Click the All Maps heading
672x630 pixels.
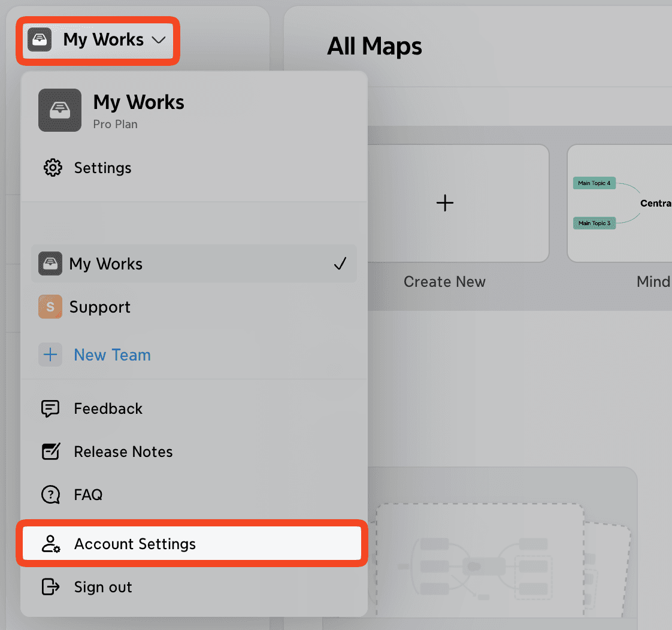click(374, 46)
